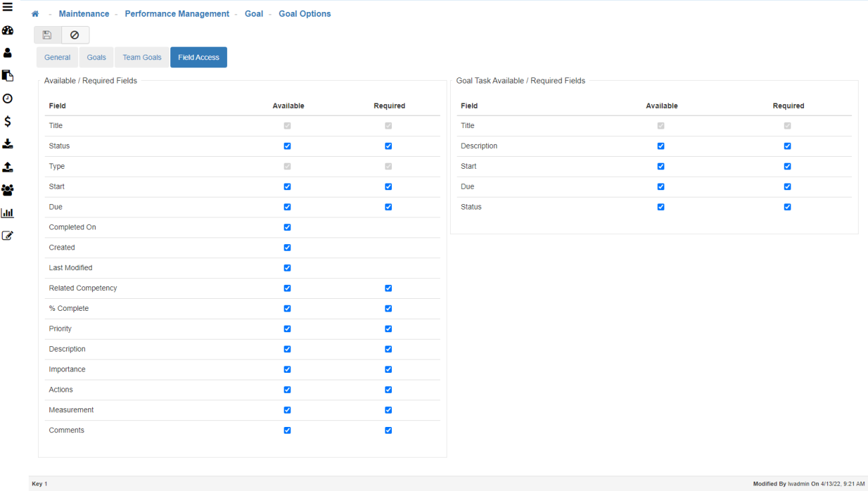
Task: Click the cancel circle-slash button
Action: 75,35
